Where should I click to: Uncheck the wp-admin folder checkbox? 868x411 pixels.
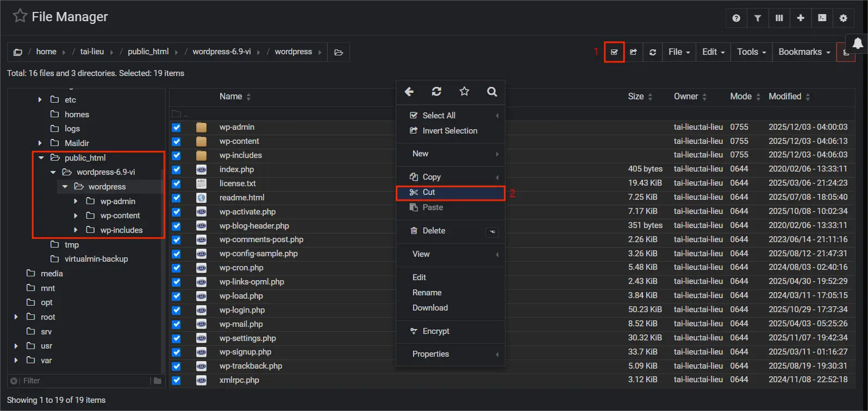177,128
